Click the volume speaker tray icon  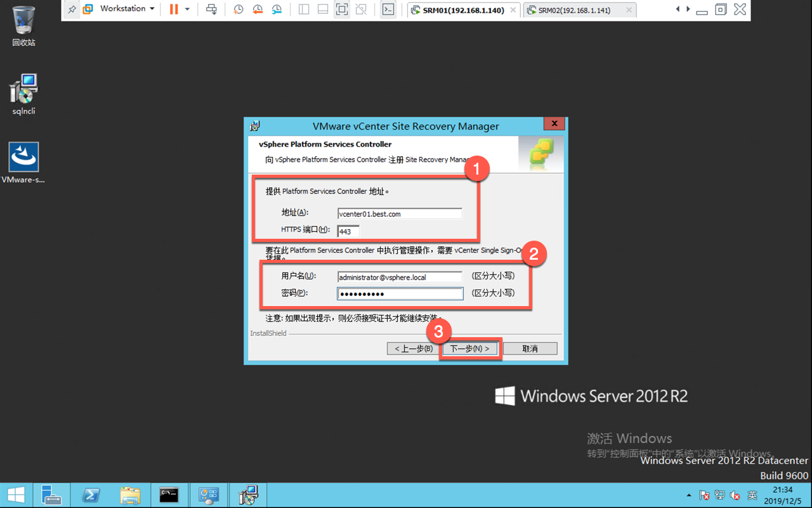coord(736,495)
